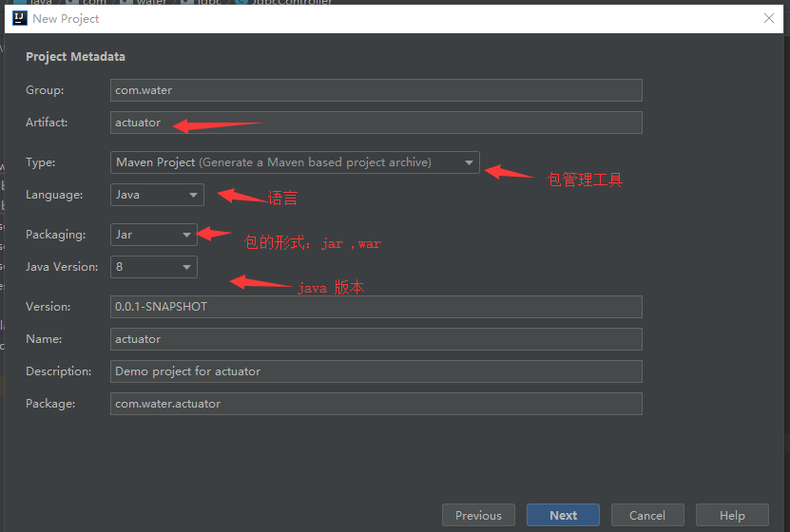Screen dimensions: 790x532
Task: Click the Package field com.water.actuator
Action: click(376, 404)
